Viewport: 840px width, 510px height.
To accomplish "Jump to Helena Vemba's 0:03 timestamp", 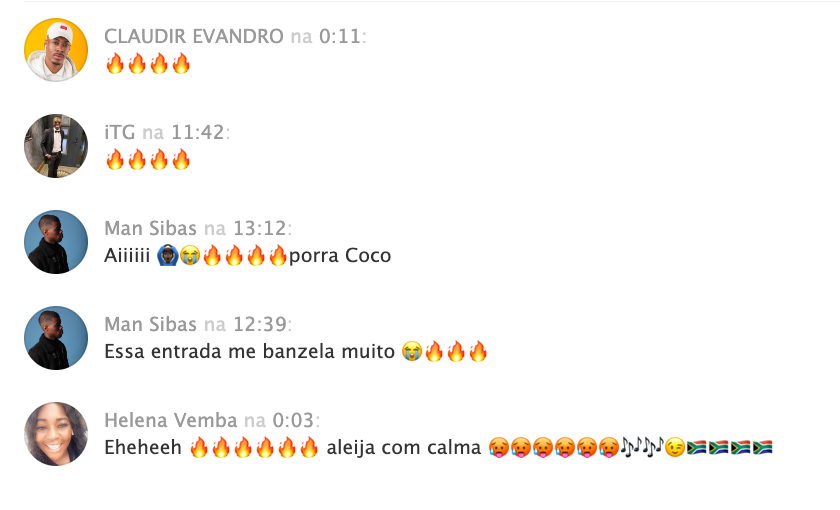I will (294, 420).
